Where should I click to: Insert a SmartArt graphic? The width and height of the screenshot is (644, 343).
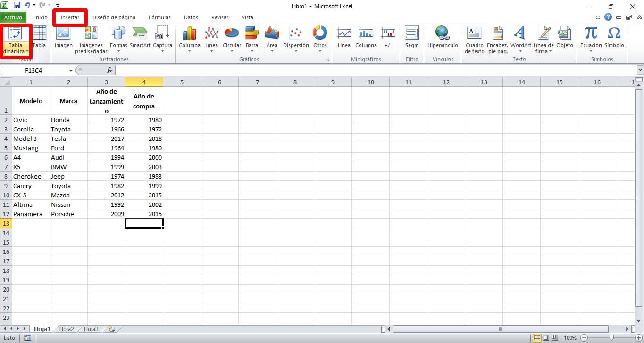[x=140, y=37]
